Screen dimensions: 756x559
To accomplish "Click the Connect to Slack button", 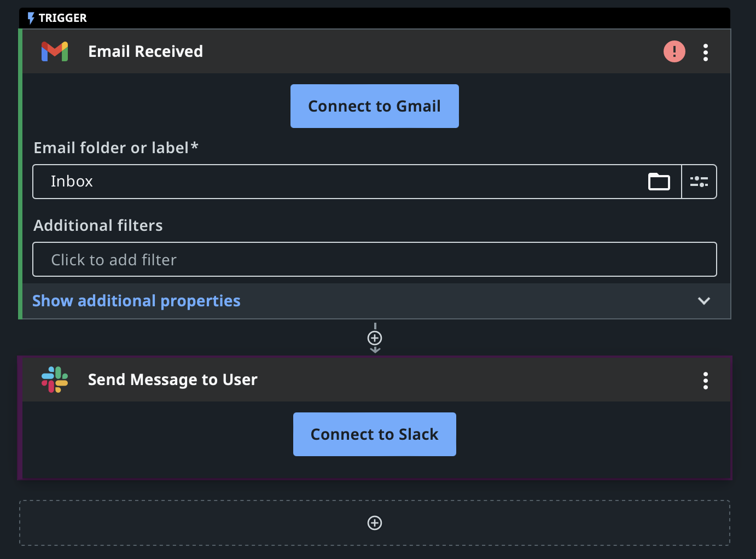I will [x=375, y=434].
